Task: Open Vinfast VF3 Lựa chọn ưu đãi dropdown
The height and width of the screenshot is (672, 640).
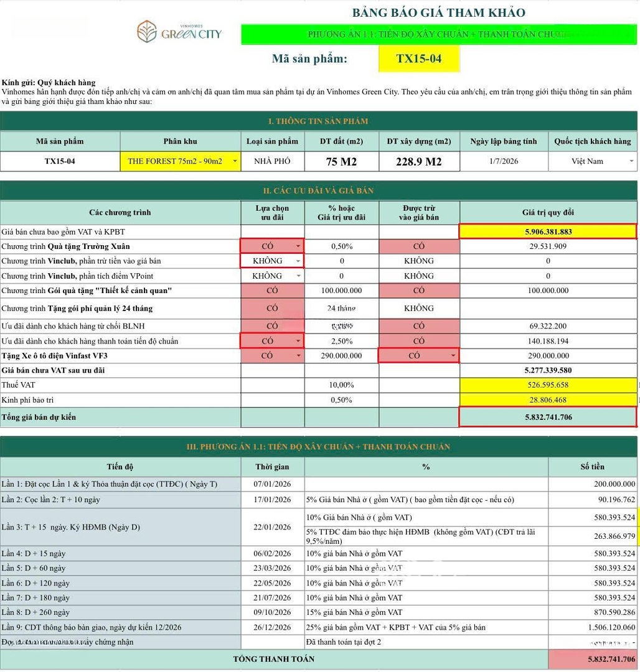Action: pyautogui.click(x=298, y=356)
